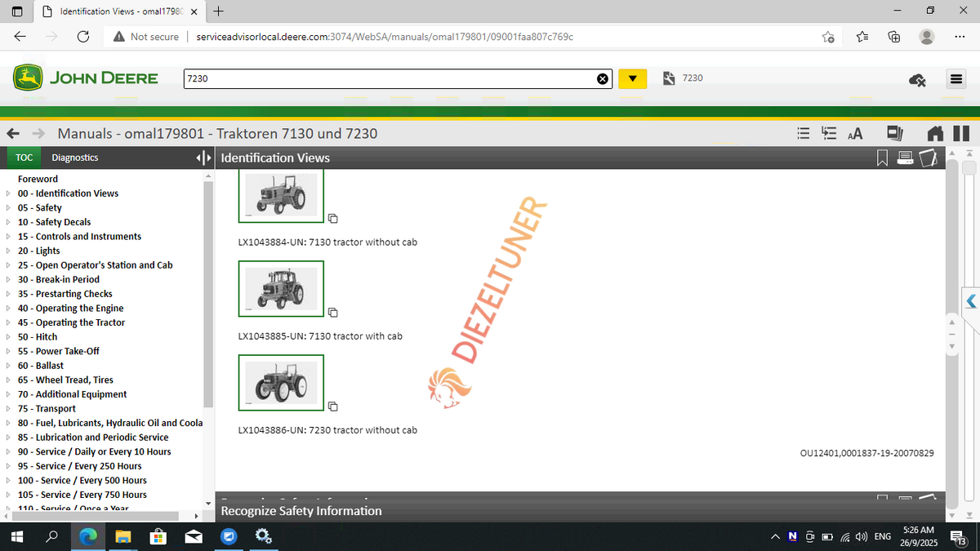Clear the 7230 search field
This screenshot has height=551, width=980.
coord(603,78)
